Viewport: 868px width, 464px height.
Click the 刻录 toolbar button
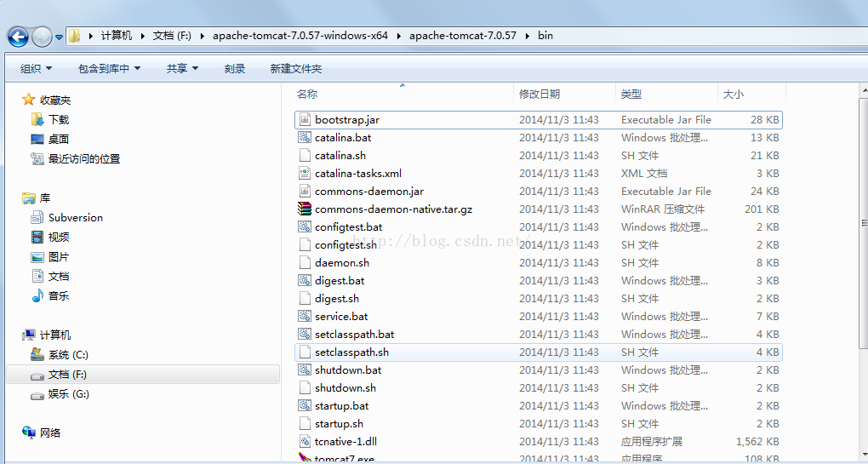[x=235, y=69]
